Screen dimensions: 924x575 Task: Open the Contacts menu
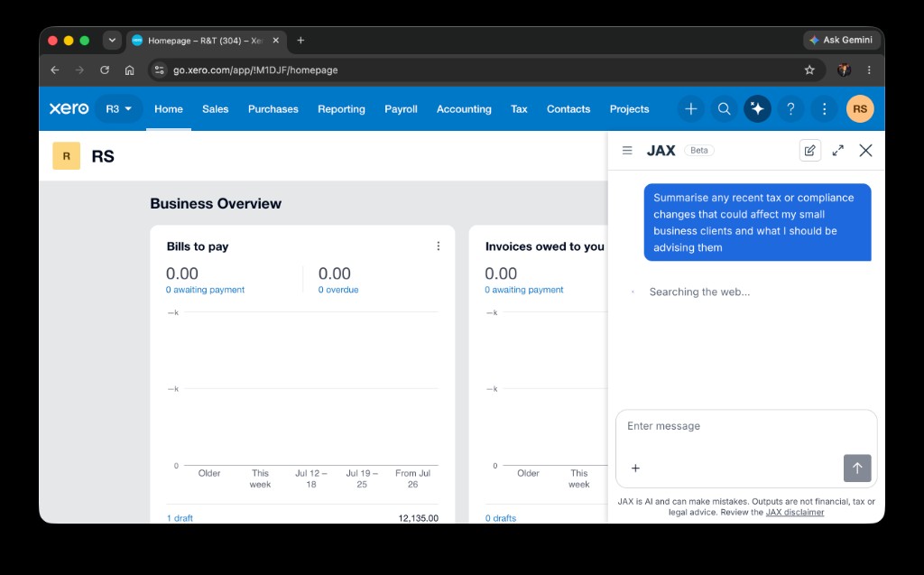(568, 109)
